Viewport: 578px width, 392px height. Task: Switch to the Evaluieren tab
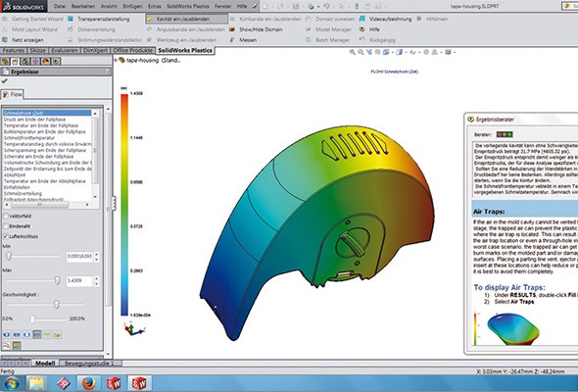point(65,51)
